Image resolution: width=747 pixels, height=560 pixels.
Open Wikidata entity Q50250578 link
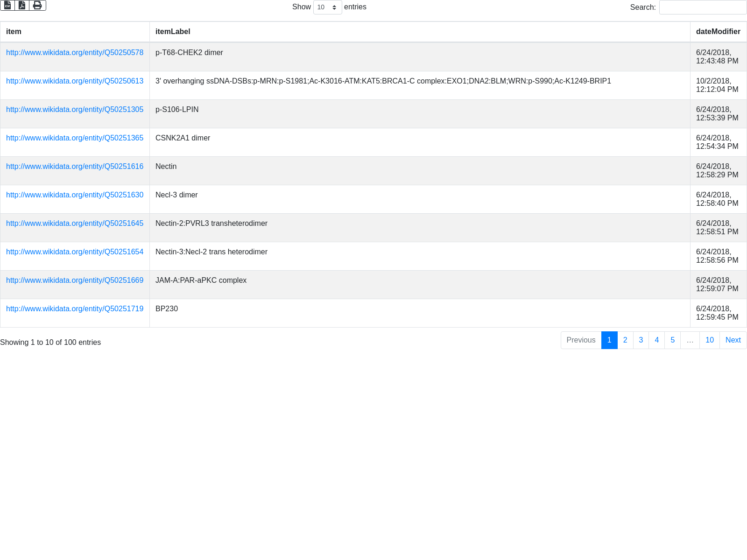(75, 53)
